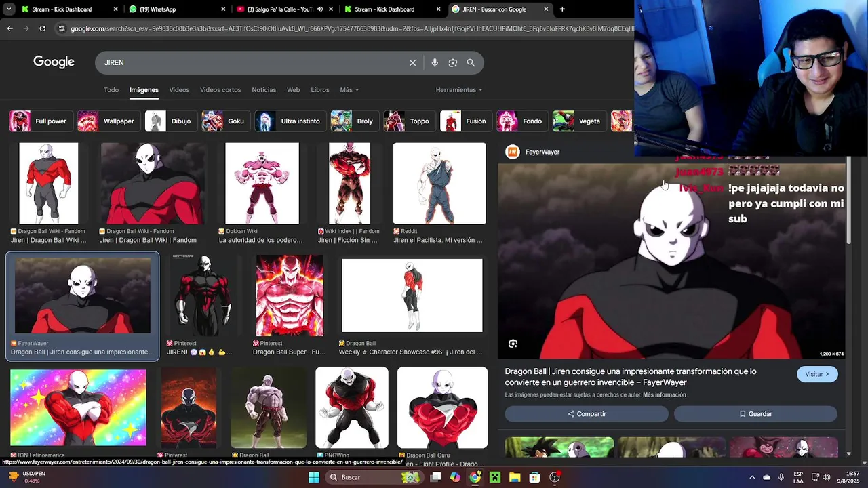Show hidden system tray icons
The height and width of the screenshot is (488, 868).
tap(751, 477)
